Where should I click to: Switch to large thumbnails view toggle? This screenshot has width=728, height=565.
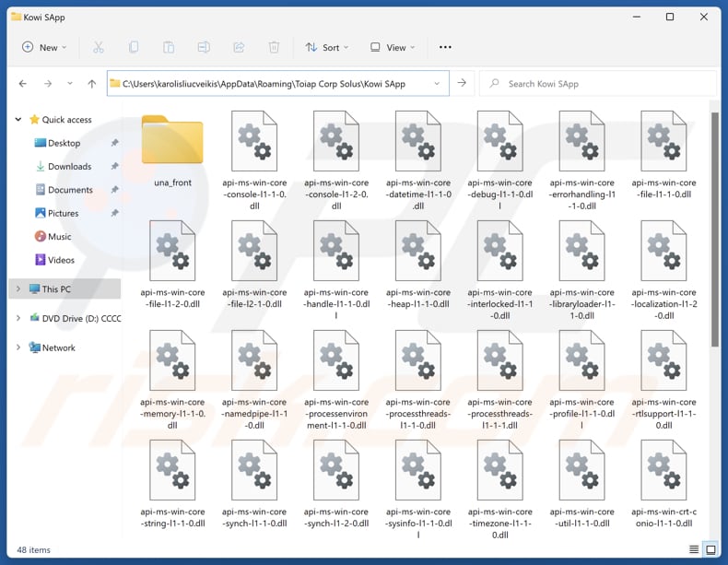tap(710, 550)
